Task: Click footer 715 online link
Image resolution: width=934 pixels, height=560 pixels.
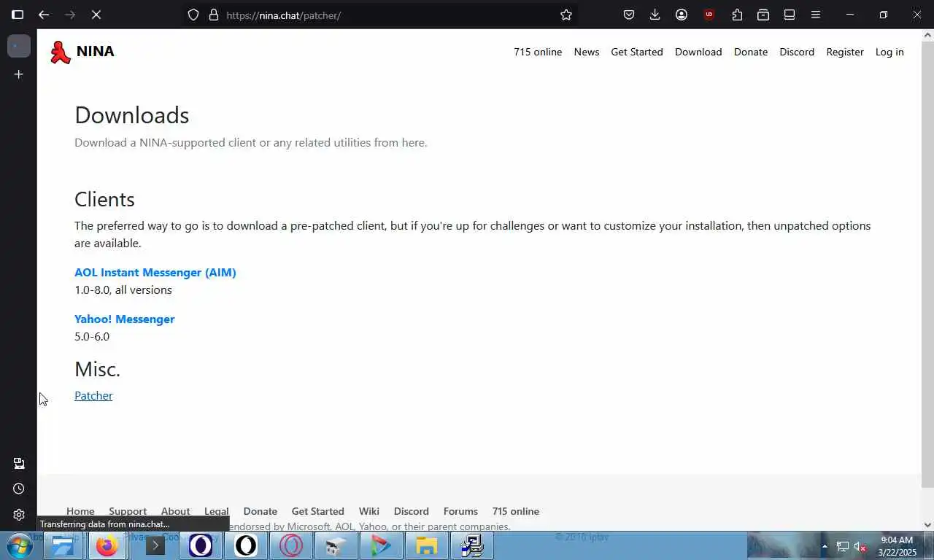Action: 516,511
